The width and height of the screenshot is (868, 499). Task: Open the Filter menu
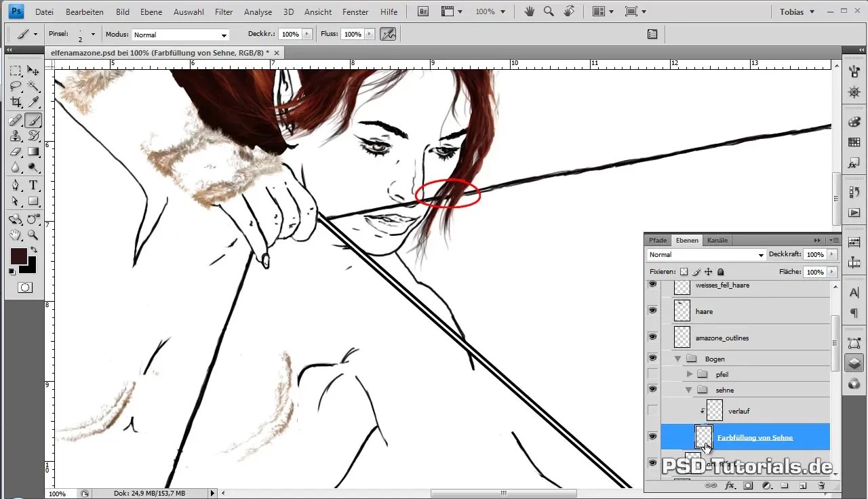[x=224, y=12]
